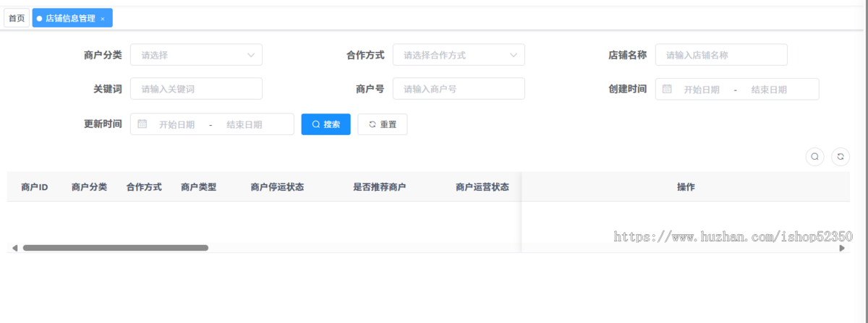Toggle search panel with round magnifier icon
The image size is (868, 323).
click(814, 156)
